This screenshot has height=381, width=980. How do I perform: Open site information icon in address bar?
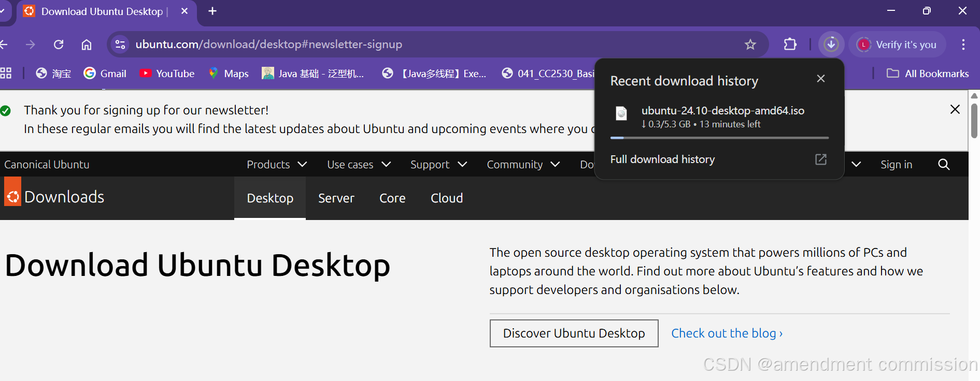coord(120,45)
